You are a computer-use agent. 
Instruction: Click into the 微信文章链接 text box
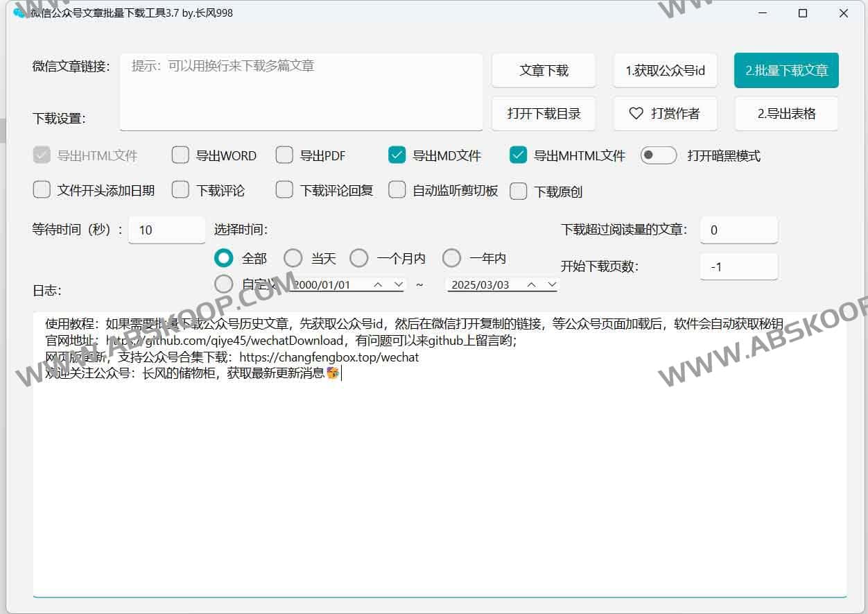(301, 92)
